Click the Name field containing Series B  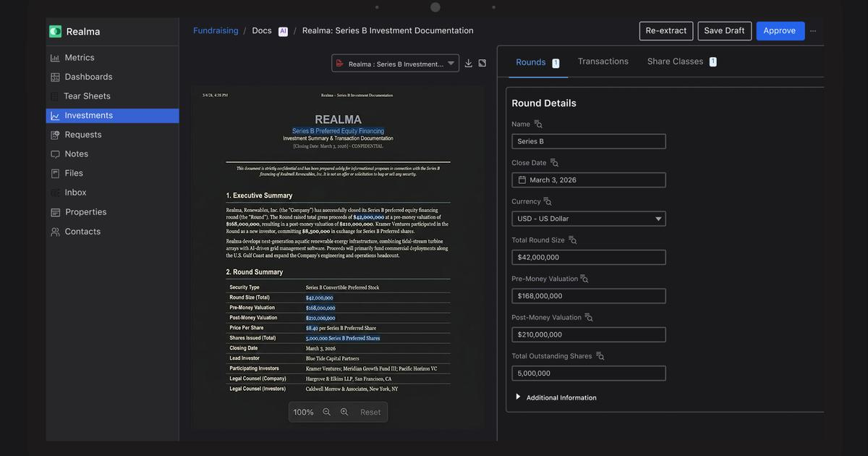[589, 142]
